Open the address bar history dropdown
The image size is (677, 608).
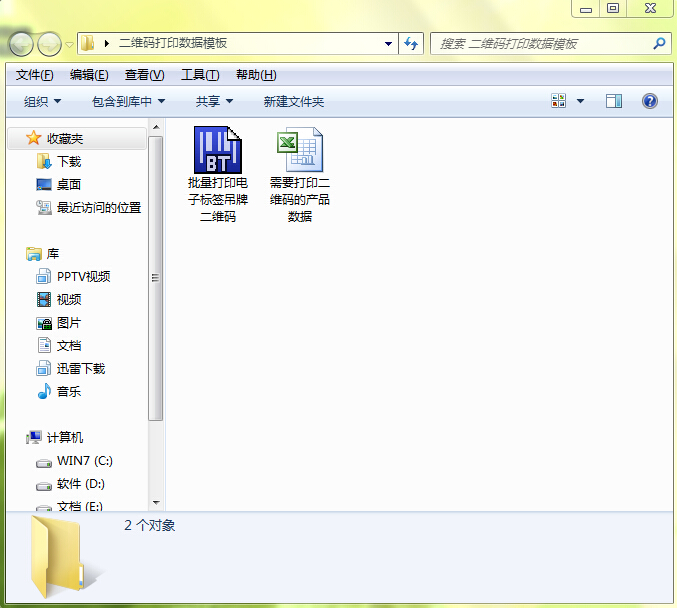pyautogui.click(x=388, y=44)
